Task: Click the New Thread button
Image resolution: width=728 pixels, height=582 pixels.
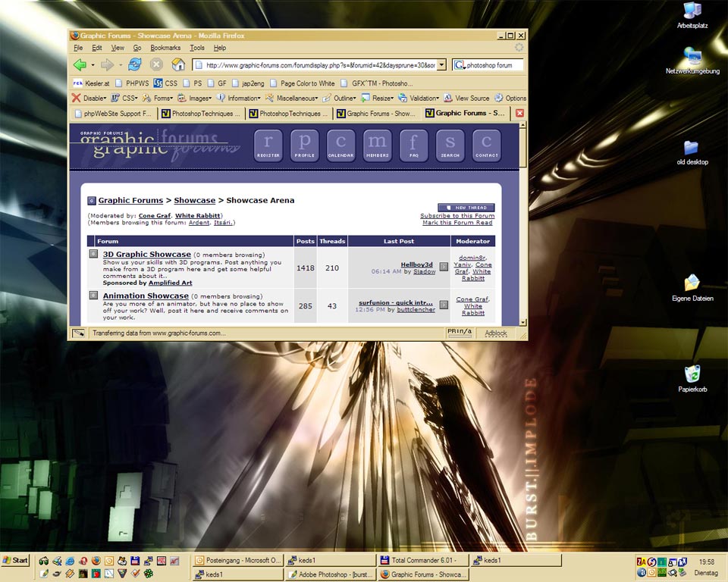Action: point(466,208)
